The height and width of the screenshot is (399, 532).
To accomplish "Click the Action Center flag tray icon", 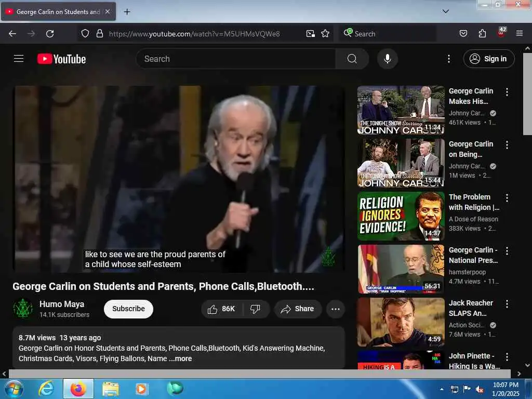I will tap(467, 389).
